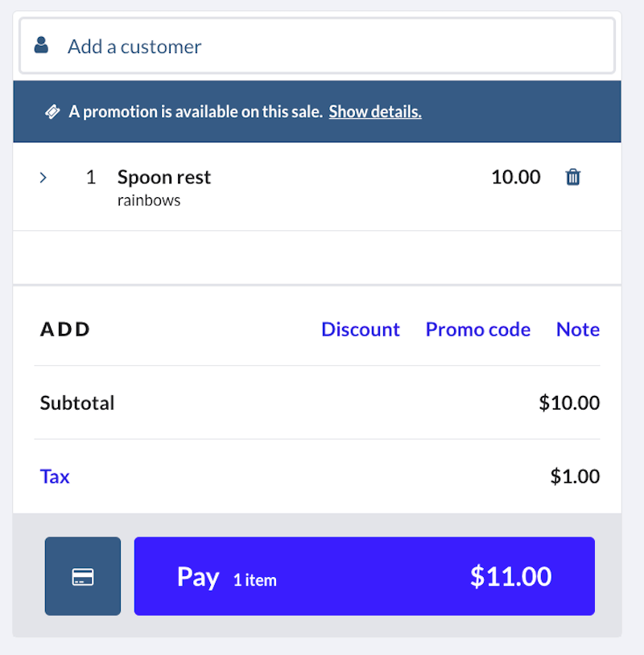Show details of the available promotion

coord(374,112)
